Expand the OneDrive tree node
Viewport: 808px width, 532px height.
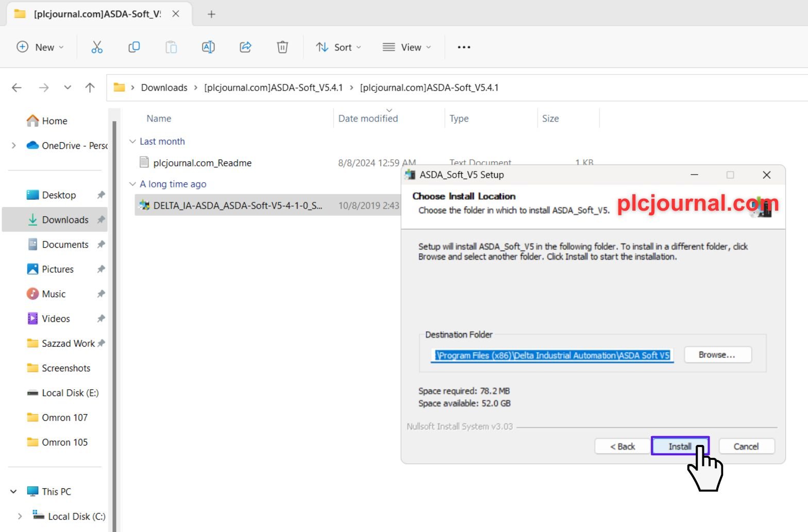pyautogui.click(x=14, y=146)
